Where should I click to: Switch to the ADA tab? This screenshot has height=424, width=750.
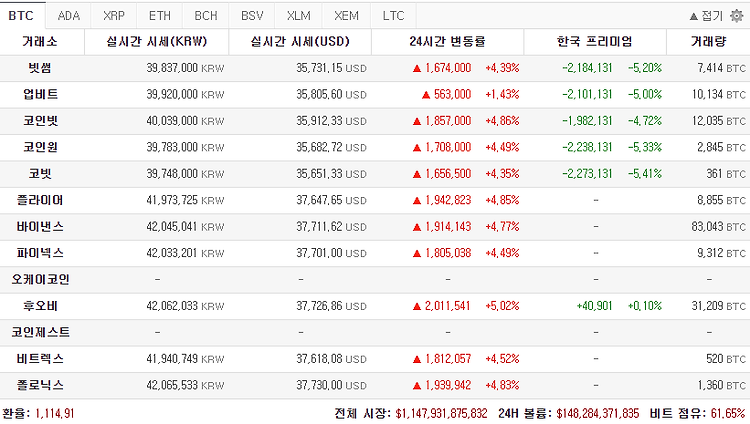point(68,16)
